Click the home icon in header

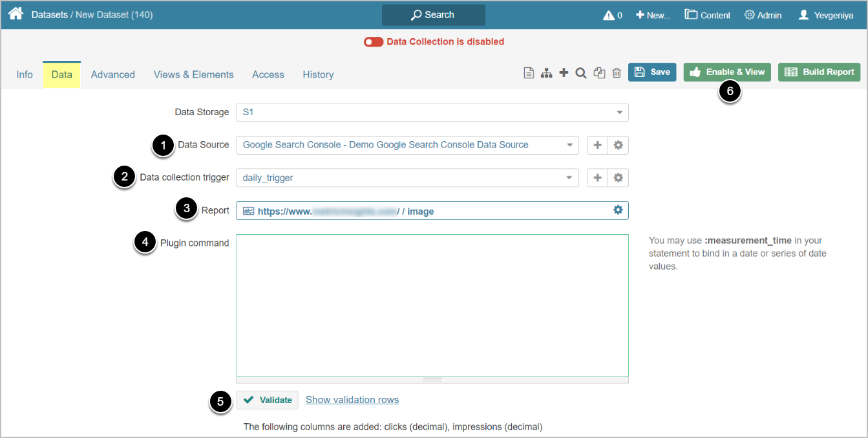point(16,14)
